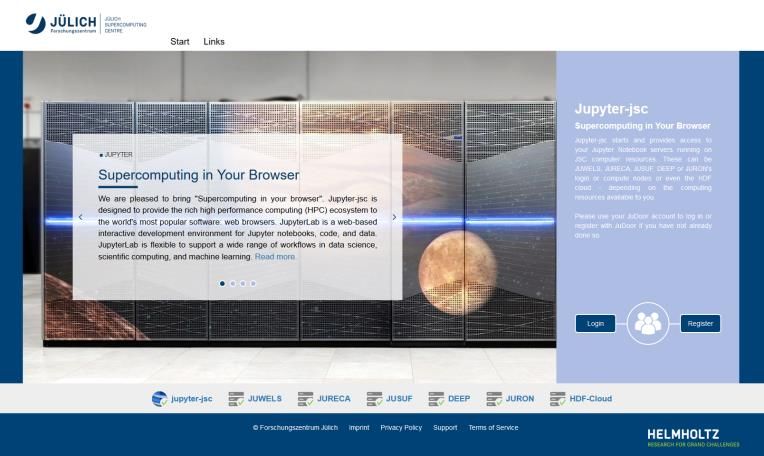Open the jupyter-jsc status link
The height and width of the screenshot is (456, 764).
pos(191,399)
